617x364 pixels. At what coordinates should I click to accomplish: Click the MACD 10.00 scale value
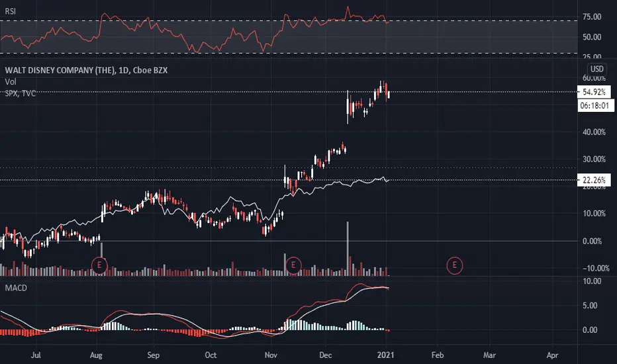(x=592, y=281)
